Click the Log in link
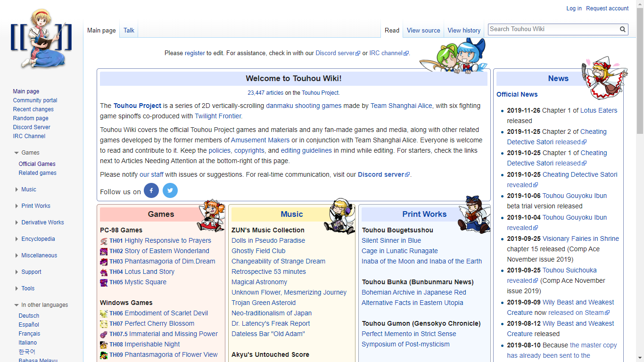 pyautogui.click(x=574, y=8)
